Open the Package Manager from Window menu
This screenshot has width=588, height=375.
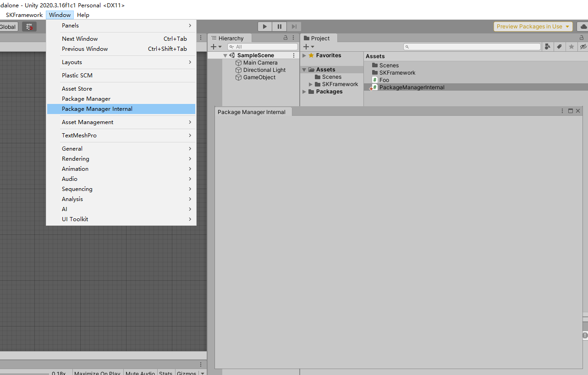point(85,98)
